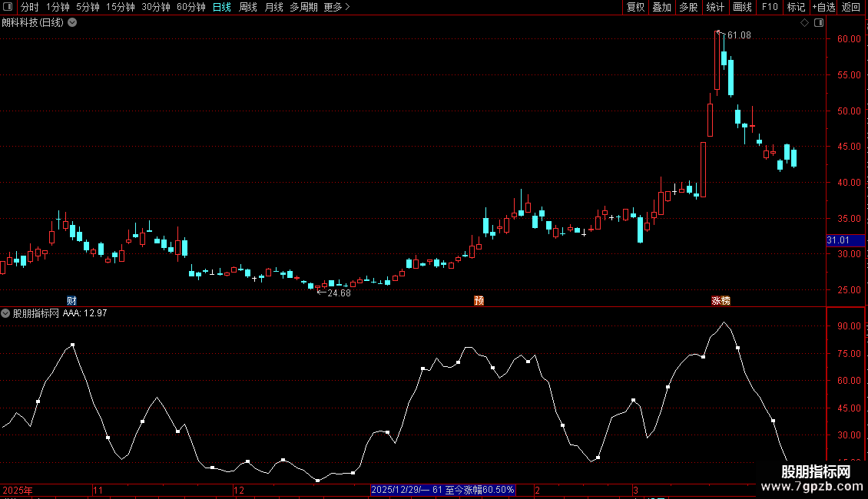
Task: Click the 2025/12/29 gain info label
Action: pyautogui.click(x=443, y=490)
